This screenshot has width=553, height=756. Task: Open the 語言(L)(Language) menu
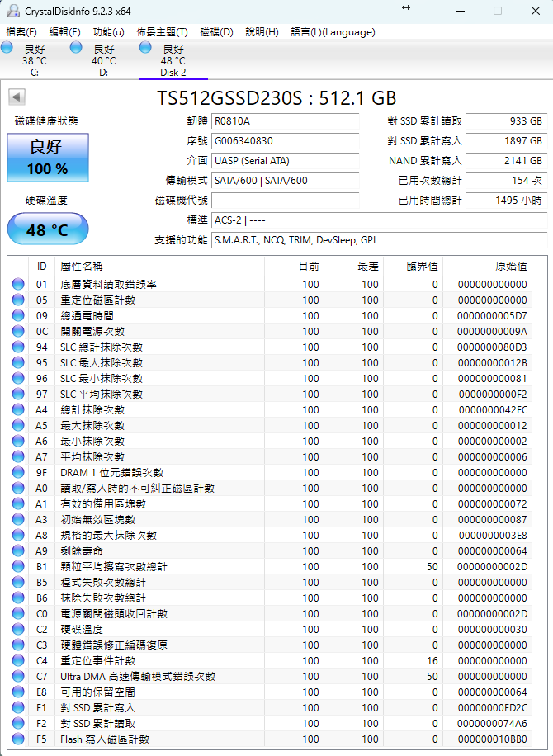pyautogui.click(x=333, y=32)
